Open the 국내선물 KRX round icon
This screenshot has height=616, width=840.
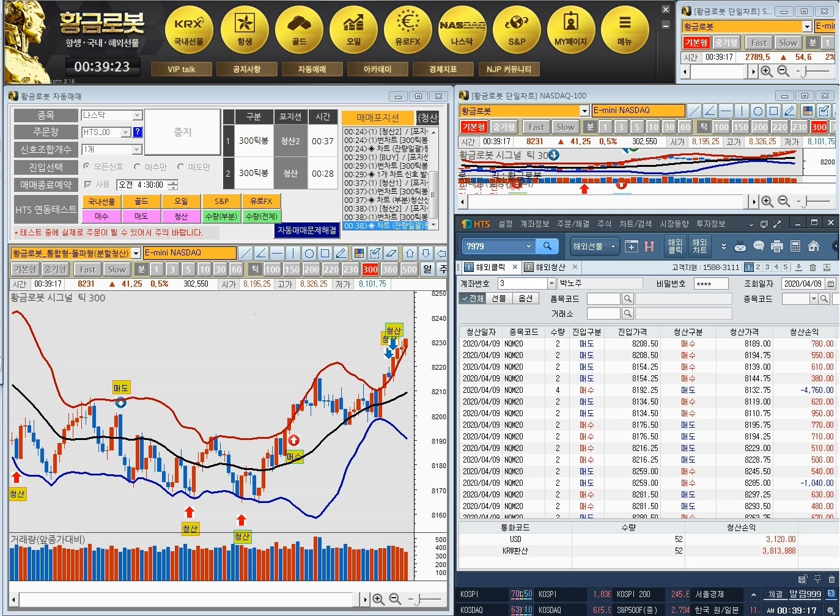[188, 29]
